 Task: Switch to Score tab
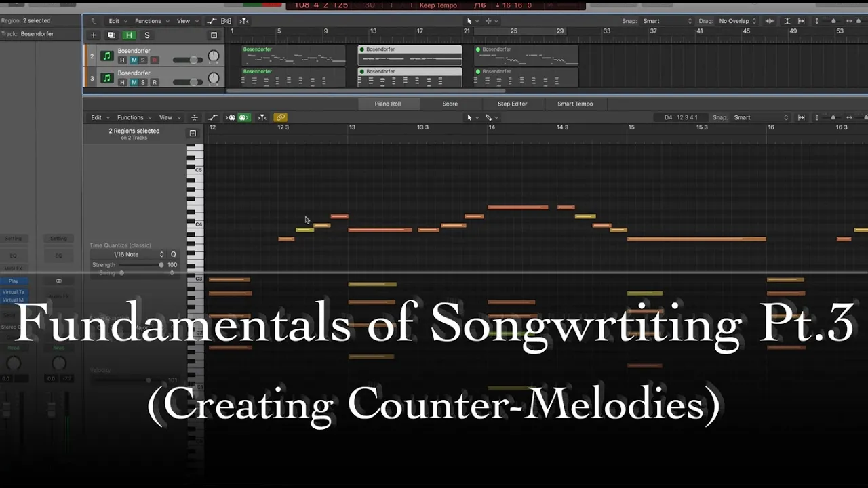tap(450, 104)
